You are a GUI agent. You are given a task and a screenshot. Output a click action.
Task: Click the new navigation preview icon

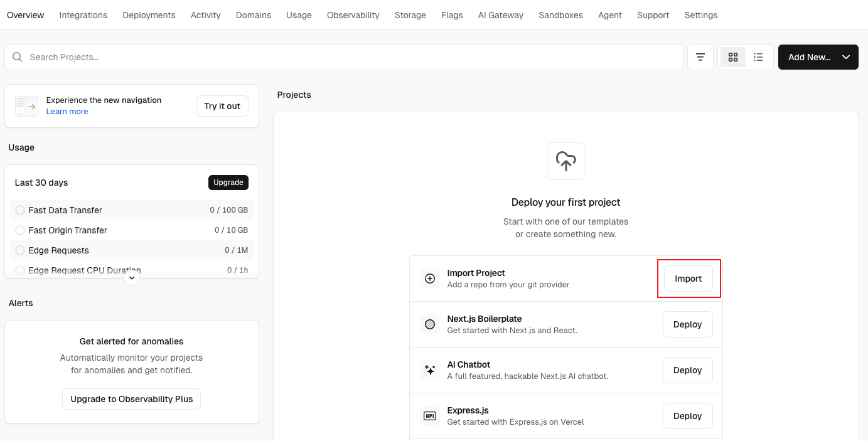pyautogui.click(x=27, y=106)
